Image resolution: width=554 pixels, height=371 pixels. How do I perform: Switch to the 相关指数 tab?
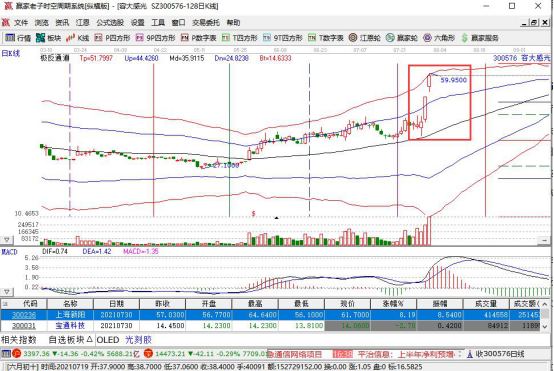[x=18, y=340]
